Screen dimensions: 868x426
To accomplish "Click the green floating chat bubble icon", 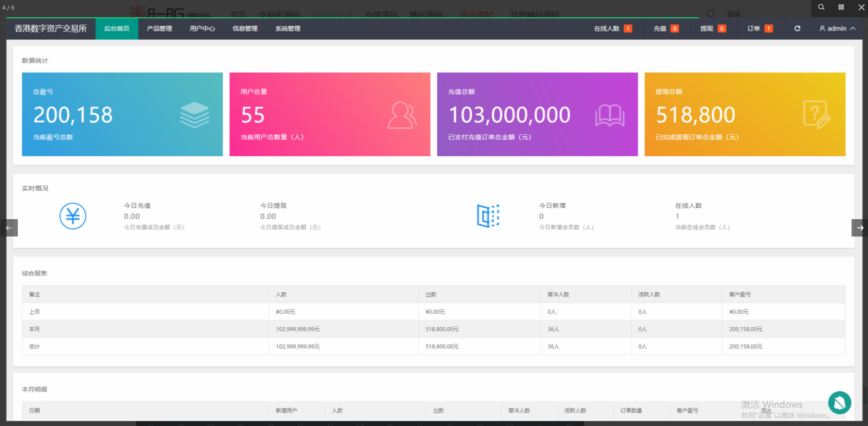I will pyautogui.click(x=839, y=403).
